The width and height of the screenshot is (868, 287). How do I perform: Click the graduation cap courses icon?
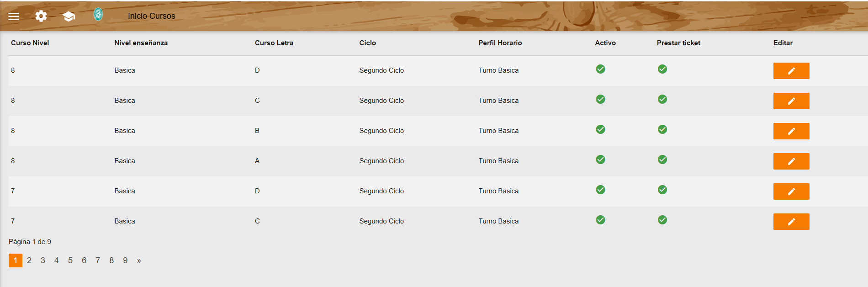pos(69,16)
